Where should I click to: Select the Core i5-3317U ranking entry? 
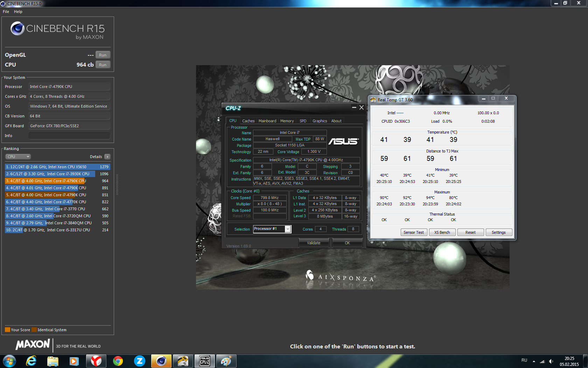57,230
